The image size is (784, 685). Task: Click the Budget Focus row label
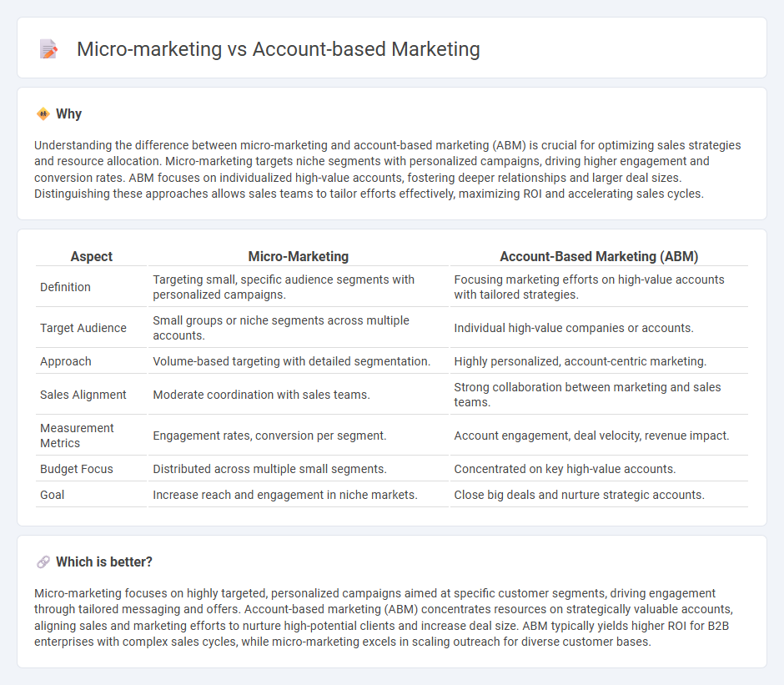(77, 469)
